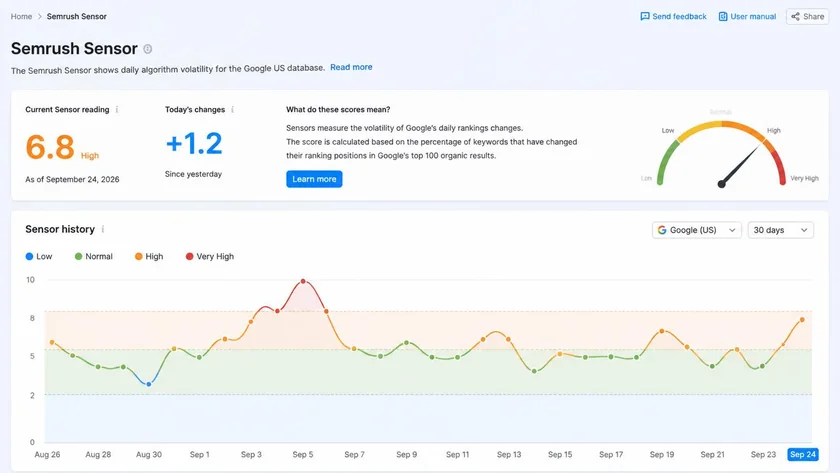The width and height of the screenshot is (840, 473).
Task: Click the Learn more button
Action: (314, 179)
